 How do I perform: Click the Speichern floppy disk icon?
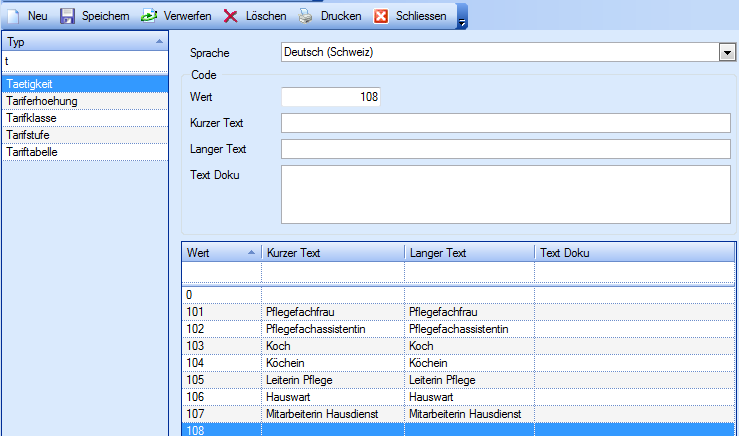click(x=68, y=16)
